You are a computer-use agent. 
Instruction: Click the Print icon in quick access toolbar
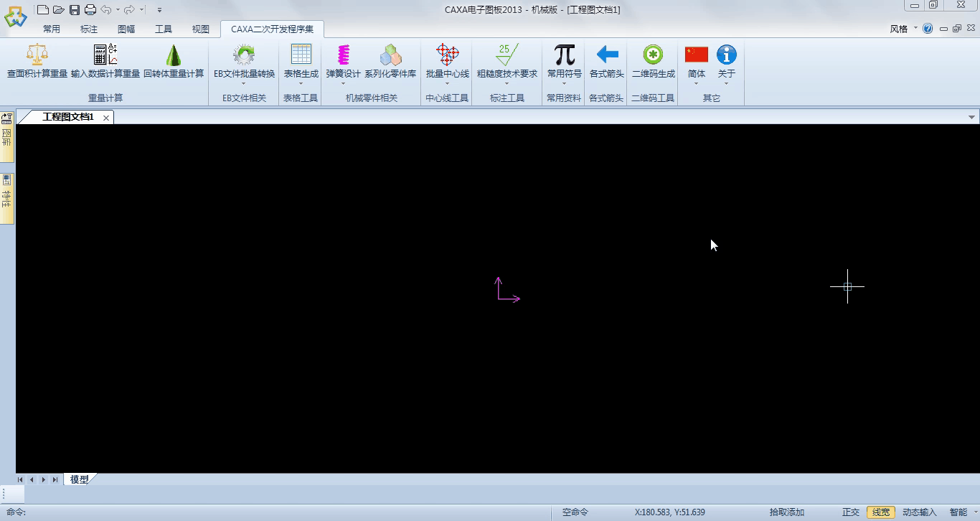90,9
